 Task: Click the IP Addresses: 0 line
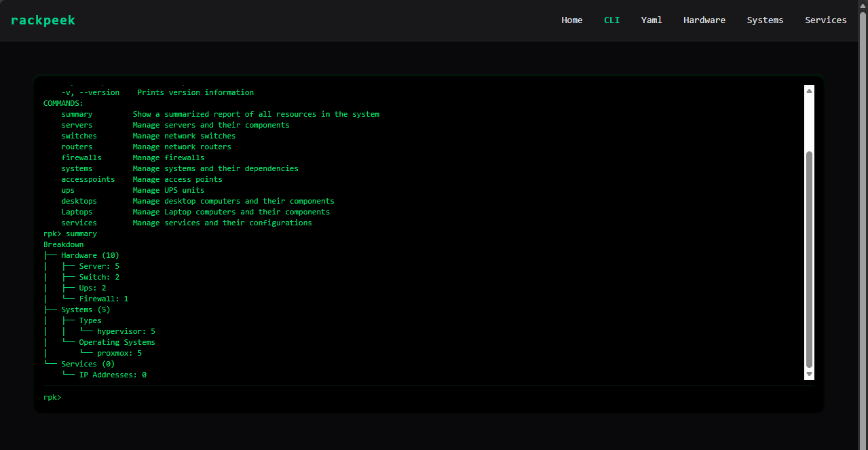(x=112, y=374)
